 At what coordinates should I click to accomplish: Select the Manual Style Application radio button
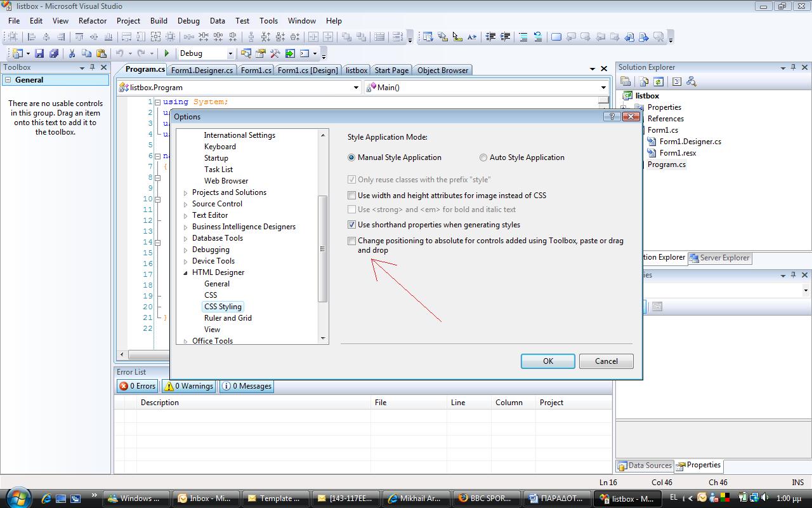coord(351,157)
